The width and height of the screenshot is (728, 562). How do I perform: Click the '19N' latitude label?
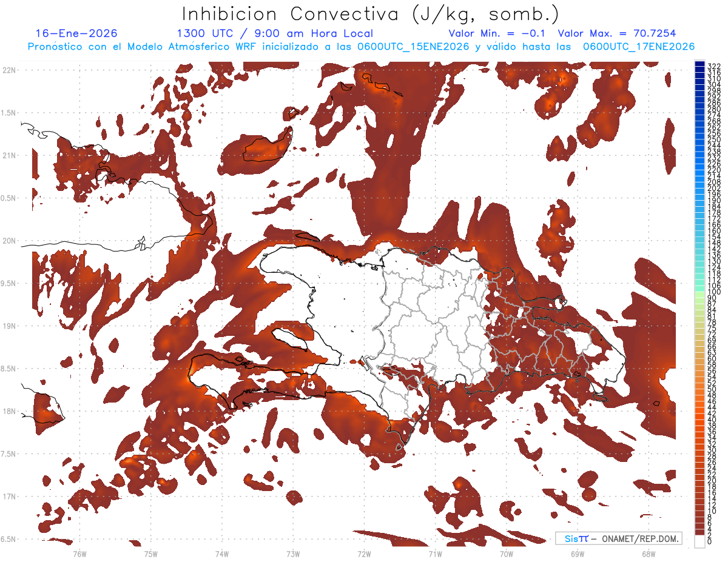coord(8,326)
